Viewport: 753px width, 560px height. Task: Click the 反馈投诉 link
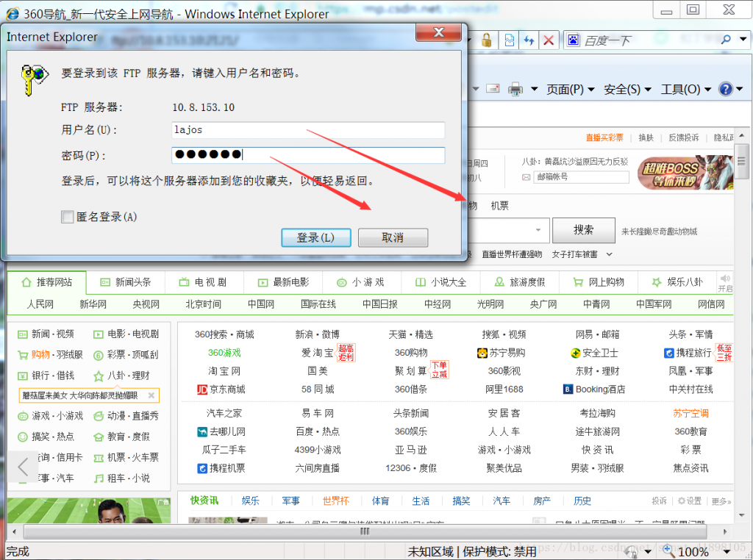pos(683,137)
